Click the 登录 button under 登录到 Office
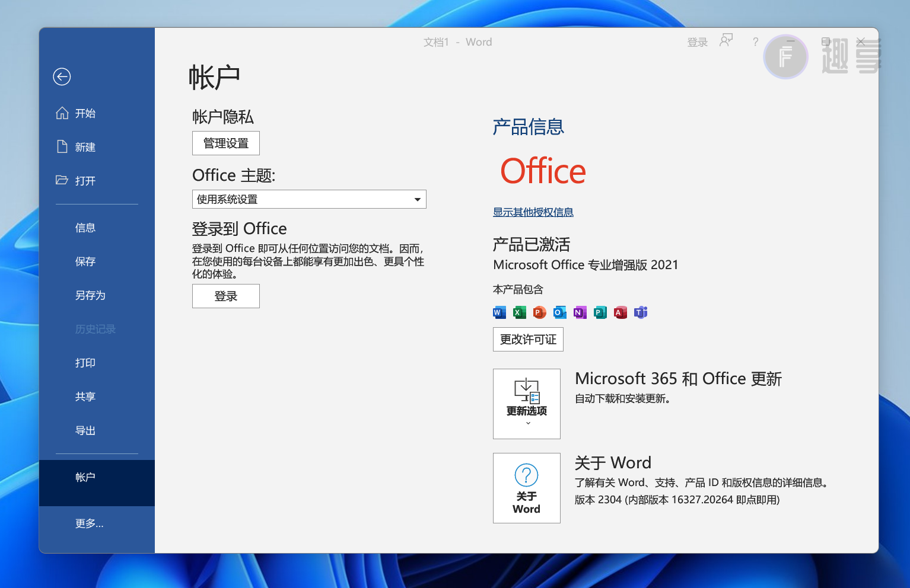The width and height of the screenshot is (910, 588). 226,296
